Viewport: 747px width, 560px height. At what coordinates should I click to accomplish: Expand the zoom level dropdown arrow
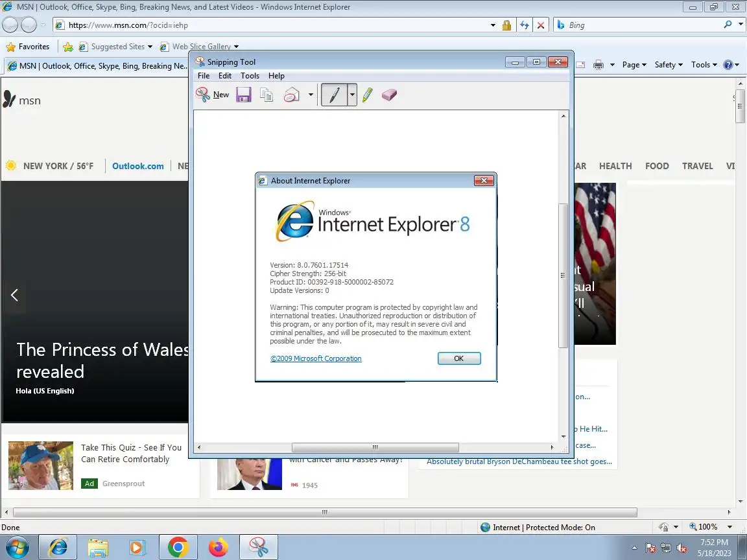pyautogui.click(x=730, y=527)
